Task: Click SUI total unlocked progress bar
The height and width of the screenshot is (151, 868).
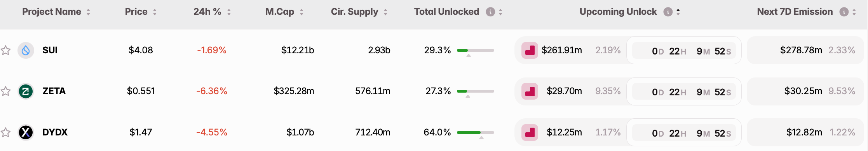Action: pyautogui.click(x=476, y=51)
